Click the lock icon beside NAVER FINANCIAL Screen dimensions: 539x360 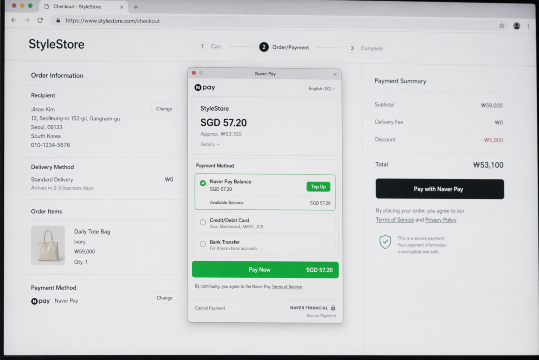333,308
